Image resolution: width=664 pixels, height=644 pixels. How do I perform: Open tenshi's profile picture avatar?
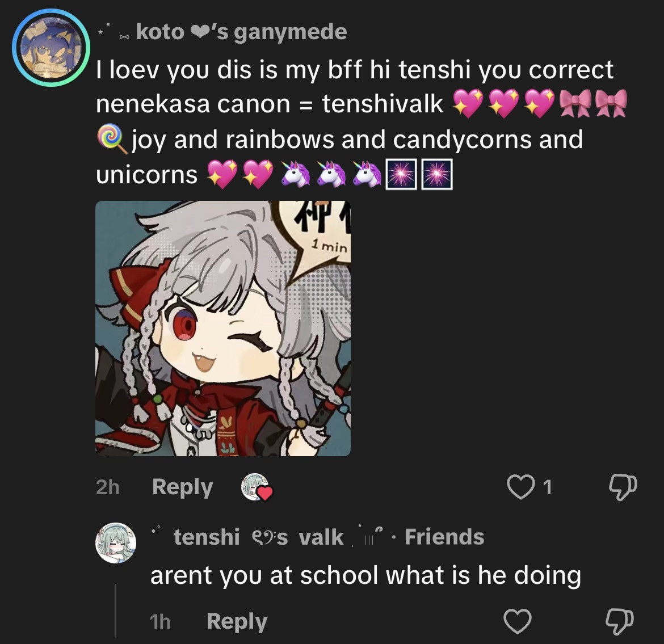[116, 542]
